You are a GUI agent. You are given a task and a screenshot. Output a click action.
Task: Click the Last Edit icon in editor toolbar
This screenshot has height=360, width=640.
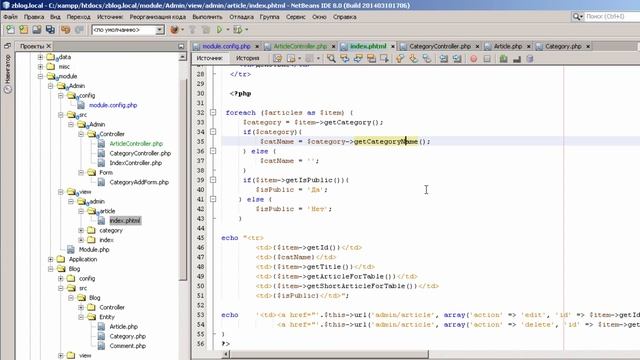(x=278, y=59)
